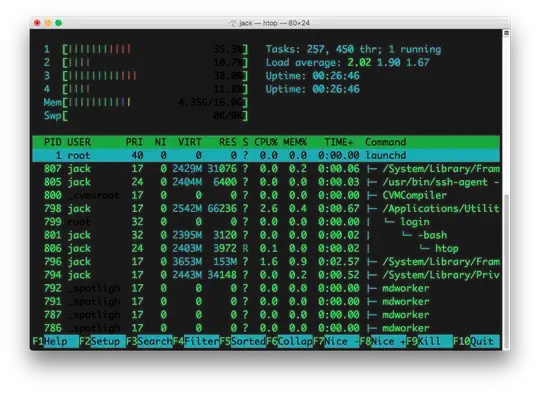Close the terminal window red button
540x393 pixels.
coord(37,23)
